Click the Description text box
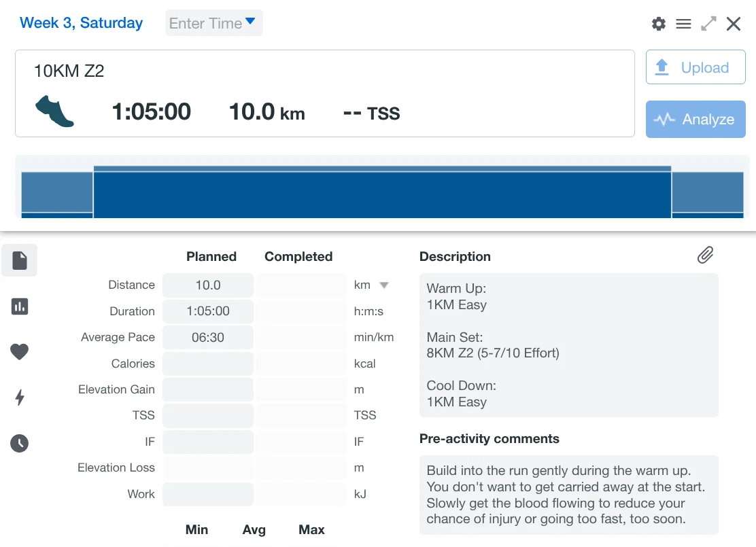The width and height of the screenshot is (756, 547). [x=568, y=345]
